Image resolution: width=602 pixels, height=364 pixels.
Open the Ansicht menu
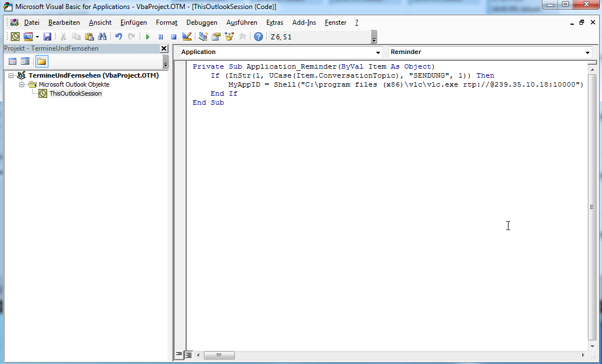click(100, 23)
